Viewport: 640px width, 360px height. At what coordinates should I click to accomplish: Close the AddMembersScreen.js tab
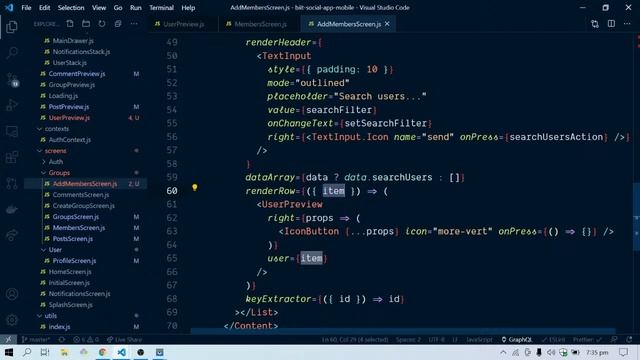pyautogui.click(x=387, y=24)
